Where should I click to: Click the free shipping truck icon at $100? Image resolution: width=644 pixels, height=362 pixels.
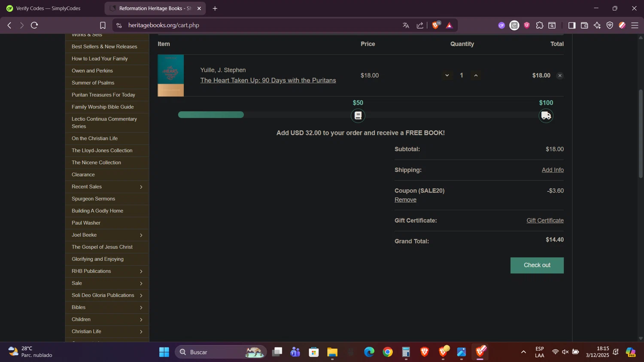click(x=546, y=116)
